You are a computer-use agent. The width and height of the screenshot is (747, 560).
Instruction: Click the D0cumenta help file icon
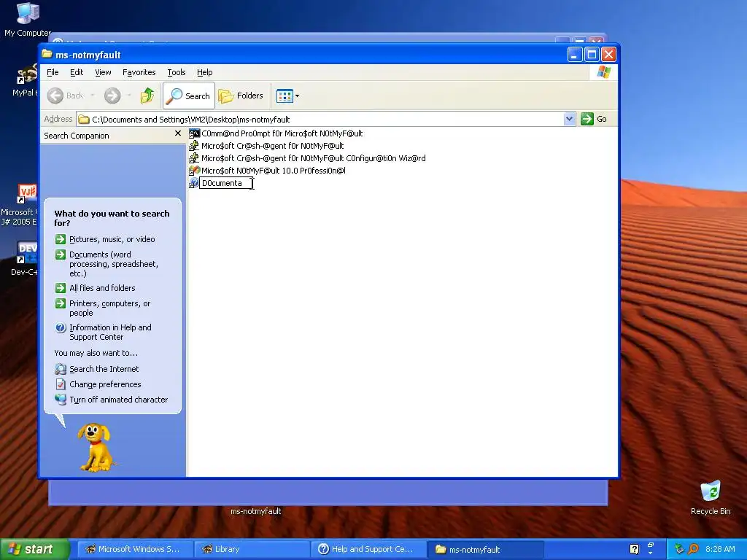tap(194, 183)
